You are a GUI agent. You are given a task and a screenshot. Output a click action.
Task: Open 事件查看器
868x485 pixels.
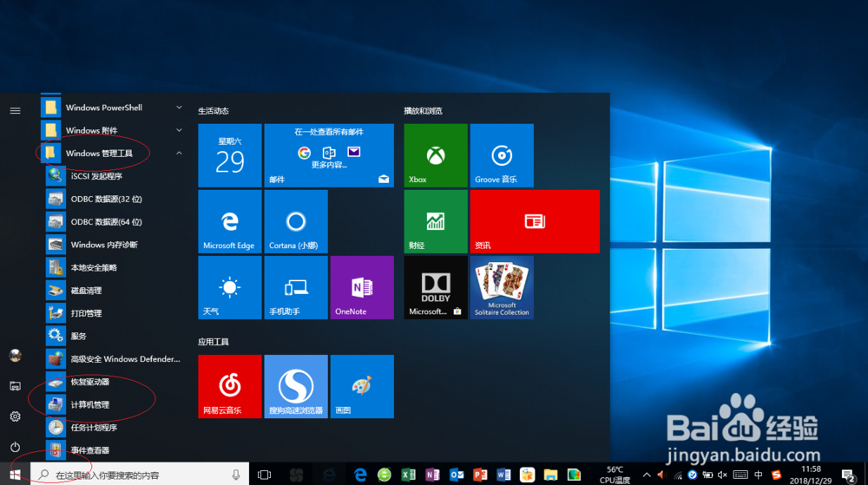coord(113,450)
